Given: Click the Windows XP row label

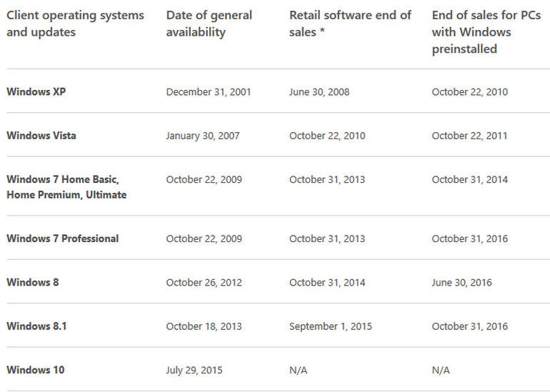Looking at the screenshot, I should point(36,92).
